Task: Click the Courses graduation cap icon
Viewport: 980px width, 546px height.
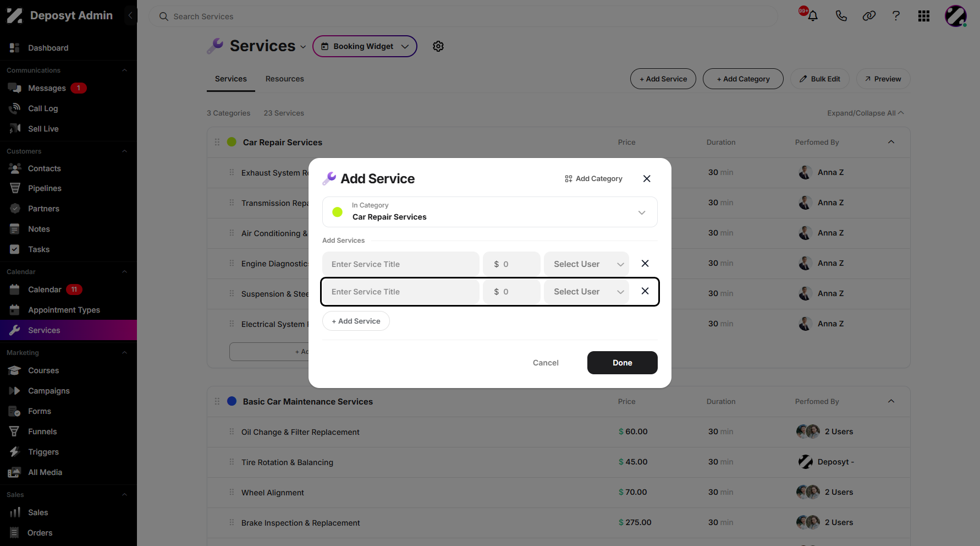Action: click(x=15, y=370)
